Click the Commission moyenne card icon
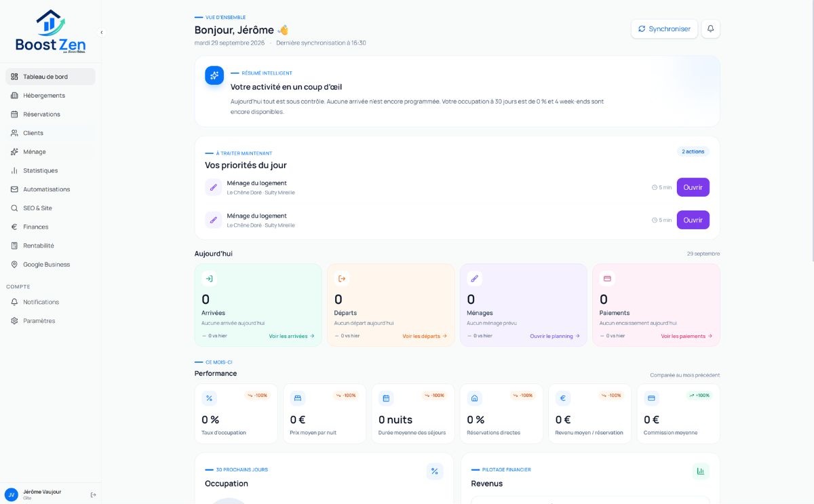Viewport: 814px width, 504px height. coord(651,398)
